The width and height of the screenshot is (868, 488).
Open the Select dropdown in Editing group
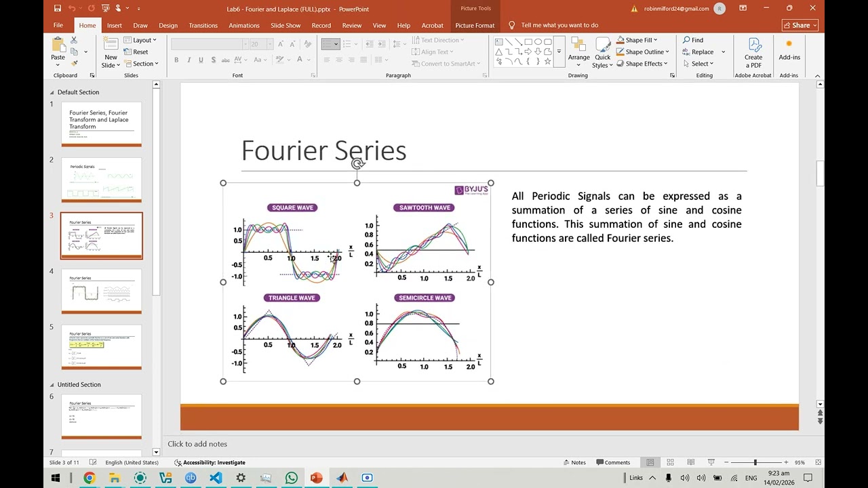click(x=698, y=64)
